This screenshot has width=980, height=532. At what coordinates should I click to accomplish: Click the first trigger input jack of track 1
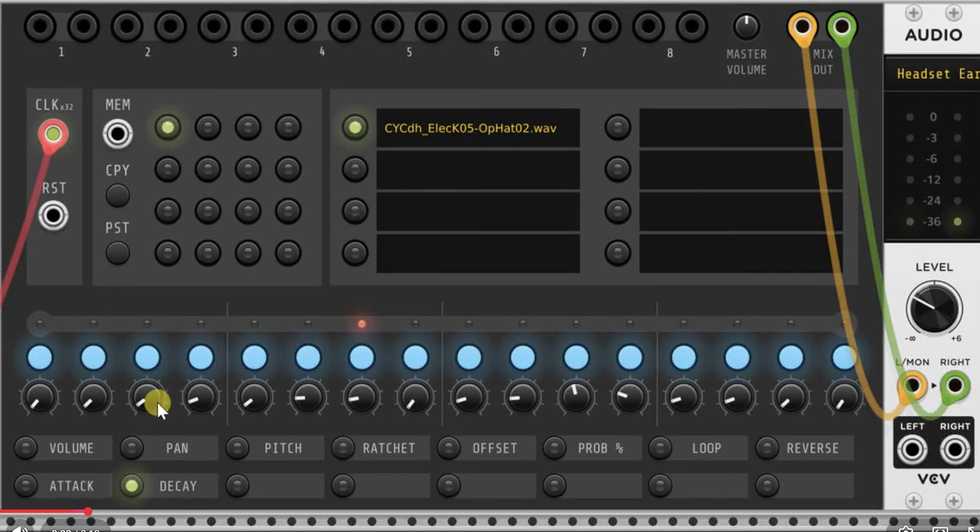pos(40,26)
